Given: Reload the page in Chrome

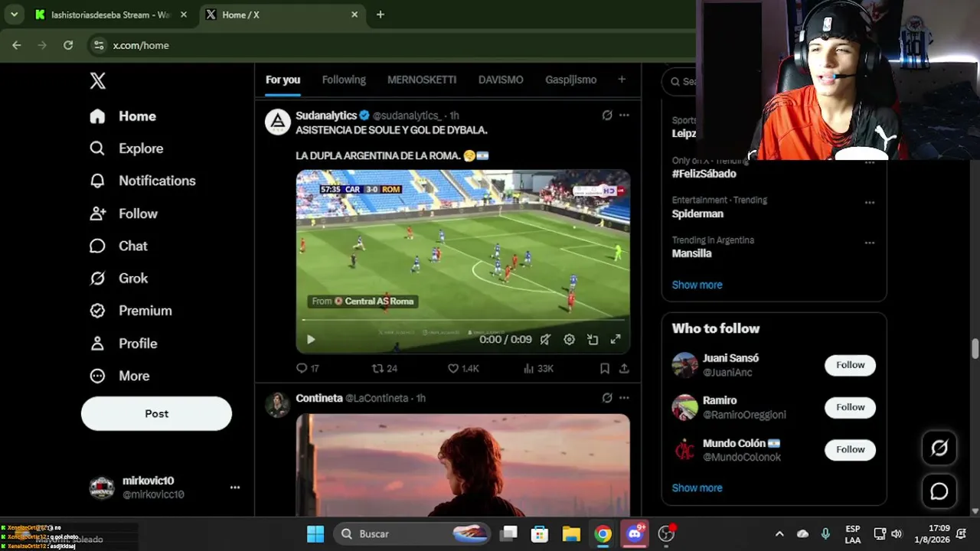Looking at the screenshot, I should (68, 45).
